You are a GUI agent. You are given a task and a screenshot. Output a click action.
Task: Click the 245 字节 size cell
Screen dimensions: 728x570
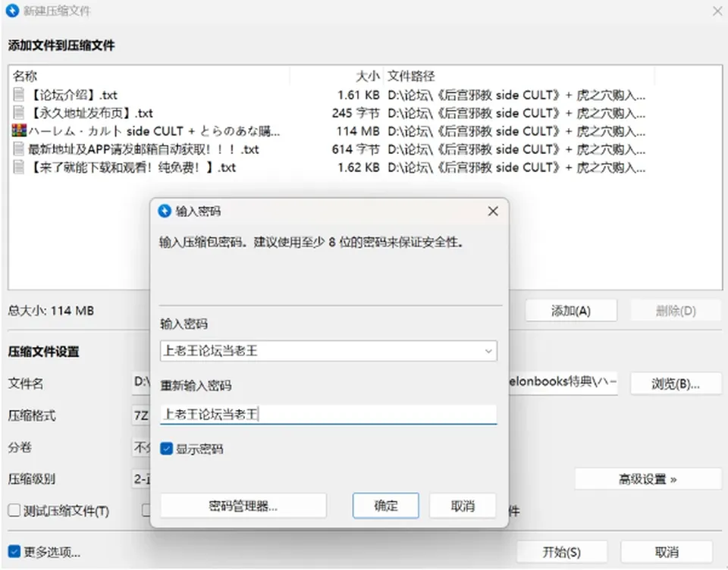pos(356,113)
